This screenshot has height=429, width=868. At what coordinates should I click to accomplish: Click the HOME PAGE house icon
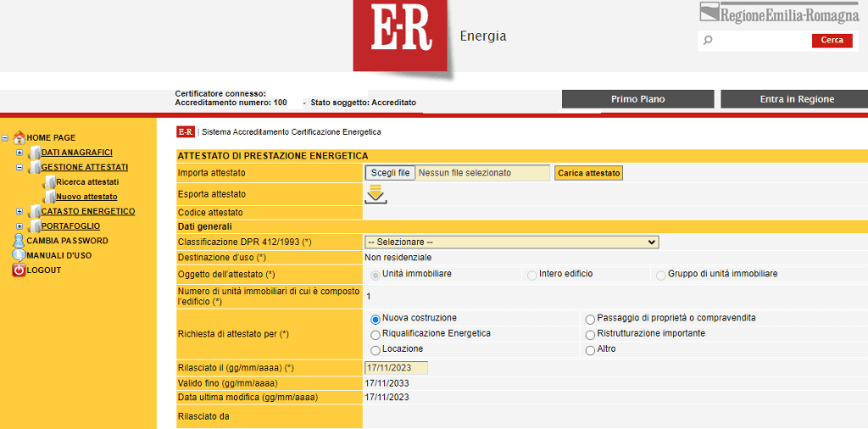pyautogui.click(x=19, y=137)
